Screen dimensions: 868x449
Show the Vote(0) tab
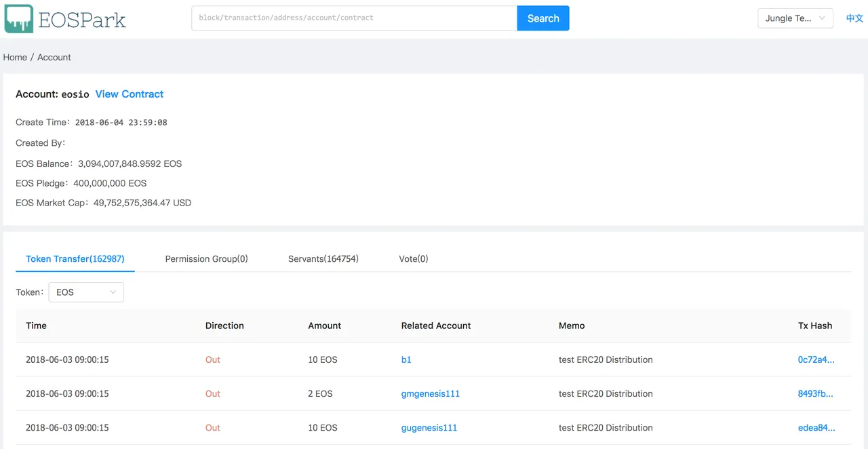pyautogui.click(x=414, y=259)
